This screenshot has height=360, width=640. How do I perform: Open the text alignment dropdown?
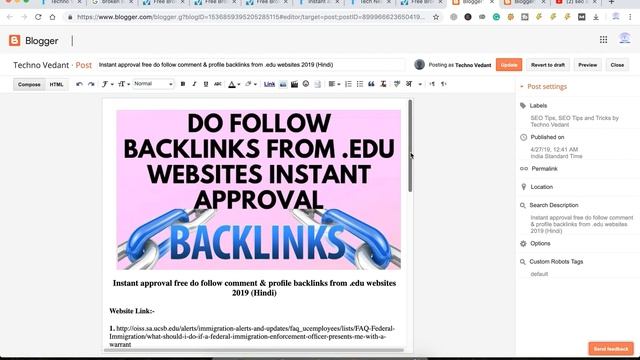pyautogui.click(x=334, y=84)
